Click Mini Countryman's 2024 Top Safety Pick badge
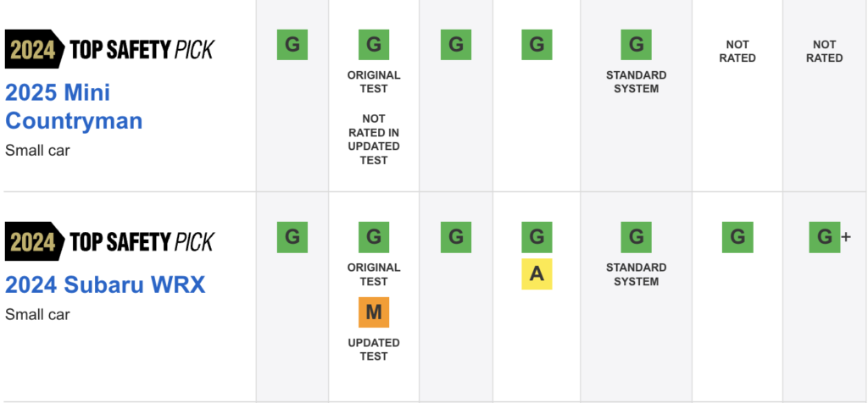 [109, 49]
